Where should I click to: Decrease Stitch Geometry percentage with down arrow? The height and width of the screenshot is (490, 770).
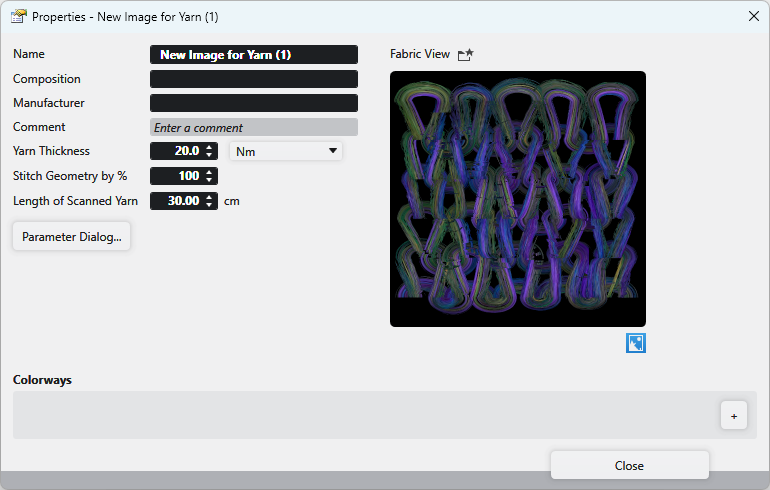(209, 180)
